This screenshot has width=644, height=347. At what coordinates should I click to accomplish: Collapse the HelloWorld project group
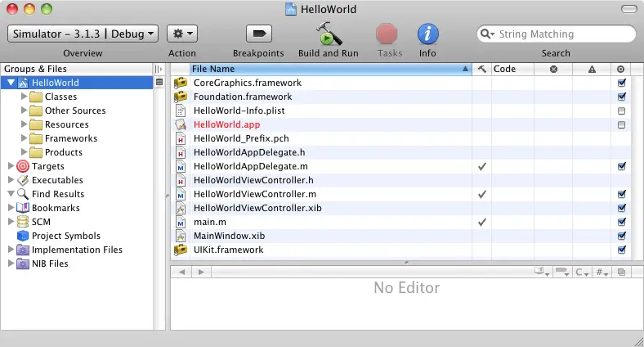pos(11,83)
